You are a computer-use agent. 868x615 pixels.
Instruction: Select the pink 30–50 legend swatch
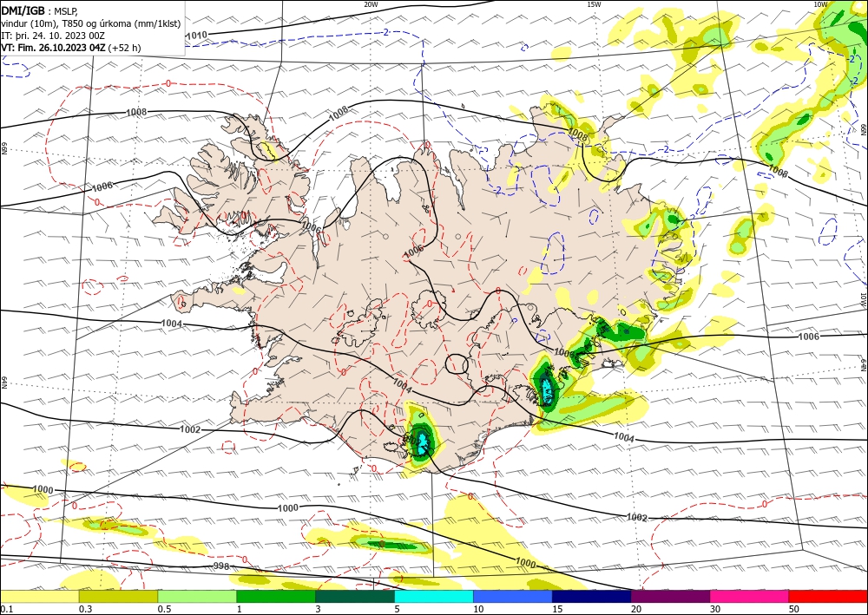(750, 596)
